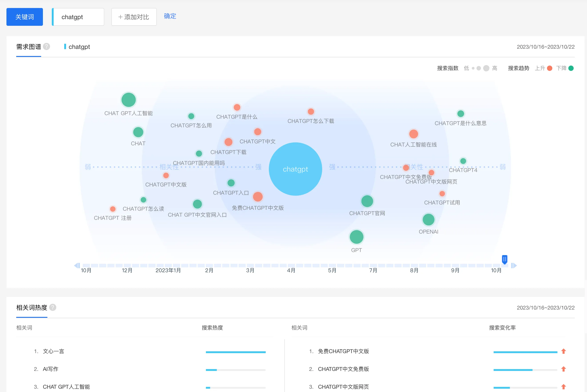Select the 相关词热度 tab heading
Image resolution: width=587 pixels, height=392 pixels.
point(32,308)
